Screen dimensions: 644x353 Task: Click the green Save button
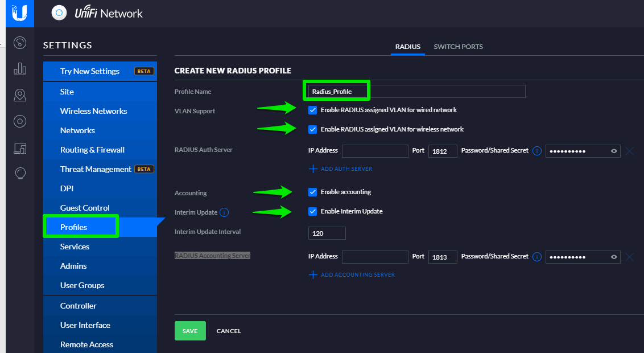(x=190, y=331)
